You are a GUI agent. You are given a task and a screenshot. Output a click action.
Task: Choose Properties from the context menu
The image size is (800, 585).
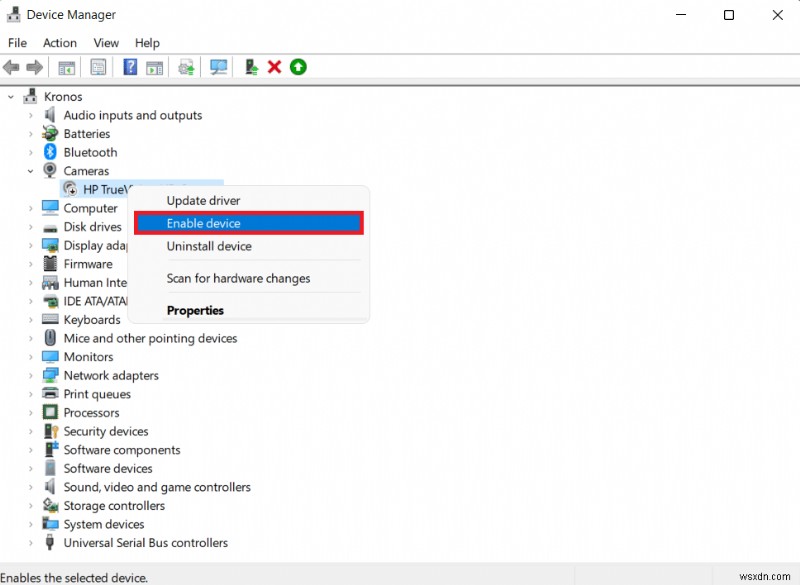(x=195, y=310)
